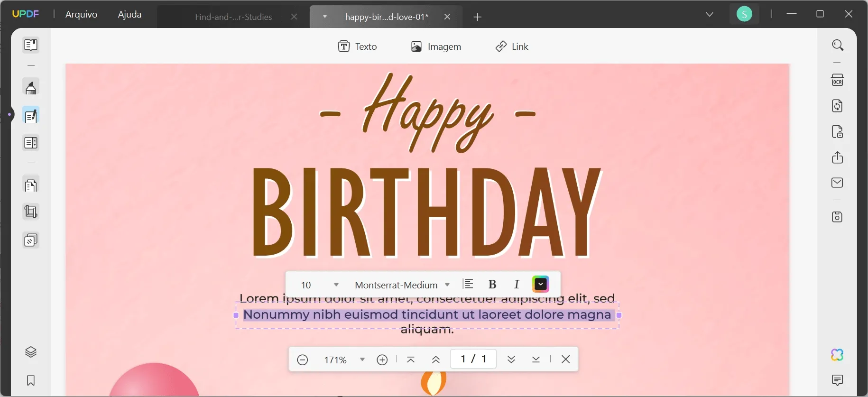Select the Edit PDF tool in sidebar

[31, 116]
